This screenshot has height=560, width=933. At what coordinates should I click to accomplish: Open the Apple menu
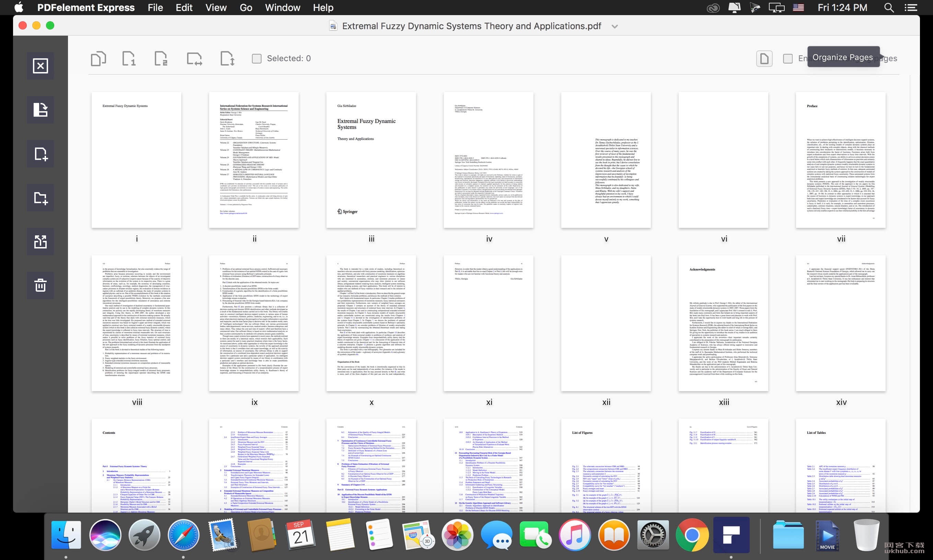tap(19, 8)
